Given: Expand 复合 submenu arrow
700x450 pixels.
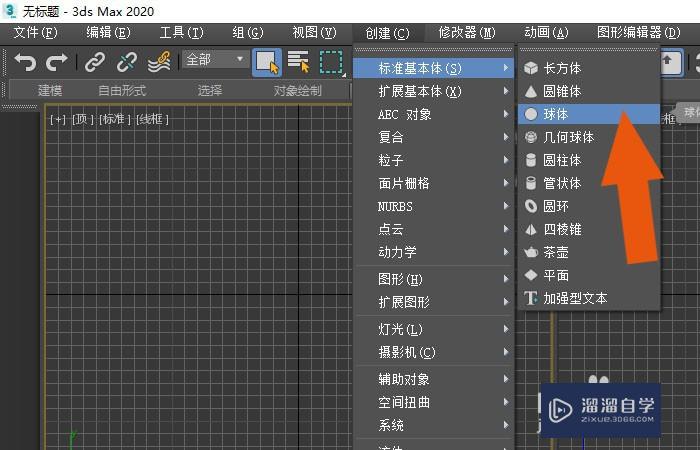Looking at the screenshot, I should [506, 137].
